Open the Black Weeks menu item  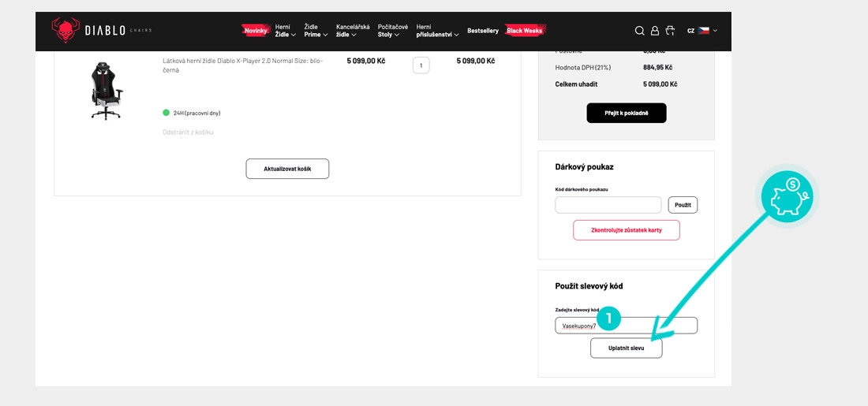[525, 31]
